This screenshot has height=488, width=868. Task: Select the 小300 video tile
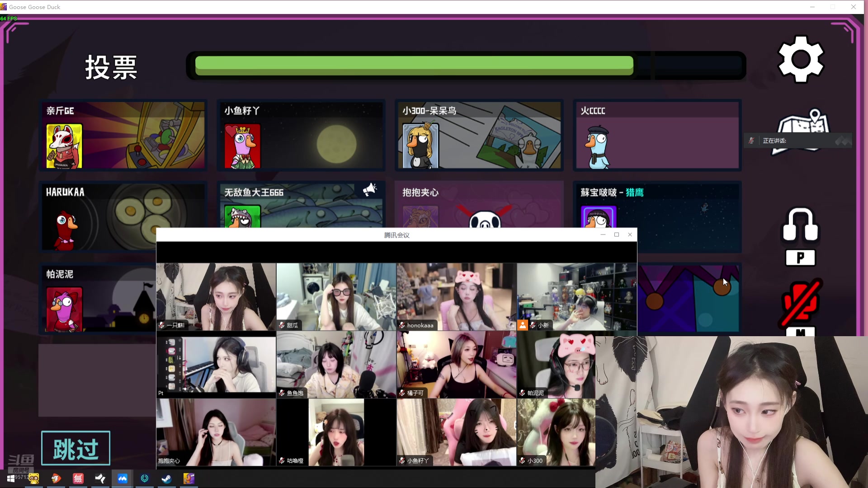pos(556,432)
